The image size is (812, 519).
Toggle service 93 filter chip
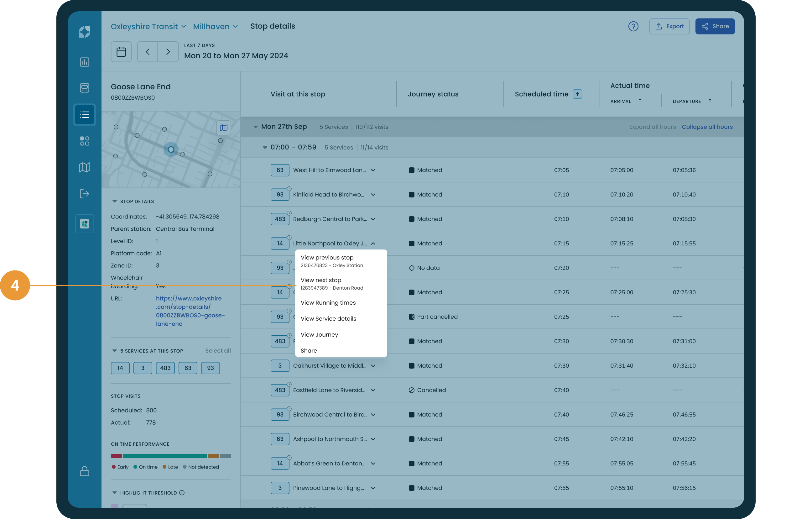[211, 368]
